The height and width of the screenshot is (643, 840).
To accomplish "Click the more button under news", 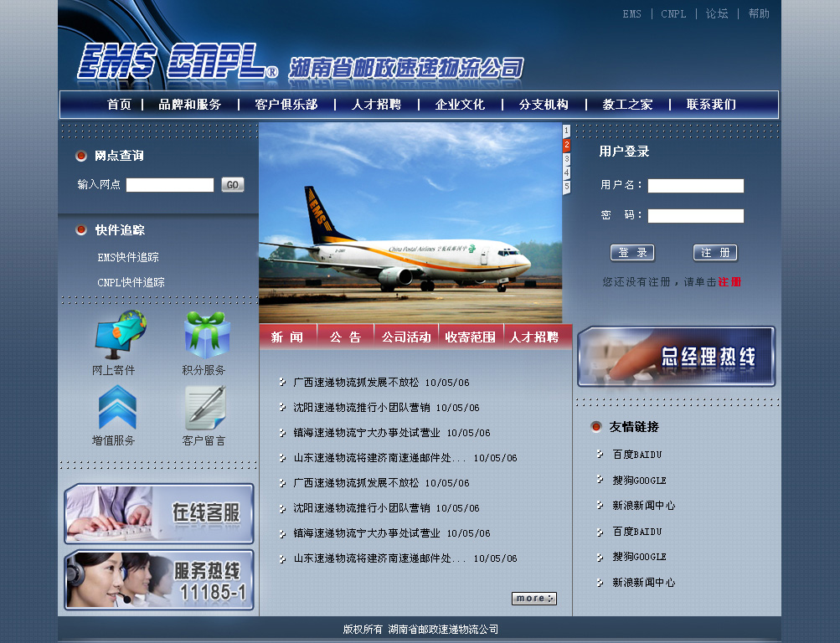I will tap(534, 598).
